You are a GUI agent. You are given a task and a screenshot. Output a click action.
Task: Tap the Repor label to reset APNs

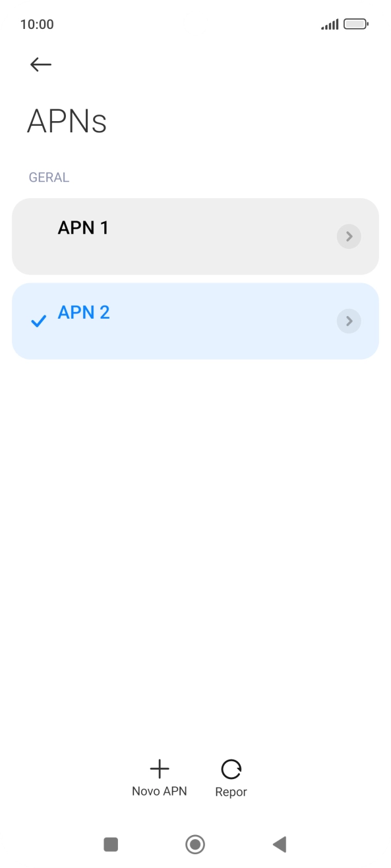[231, 792]
